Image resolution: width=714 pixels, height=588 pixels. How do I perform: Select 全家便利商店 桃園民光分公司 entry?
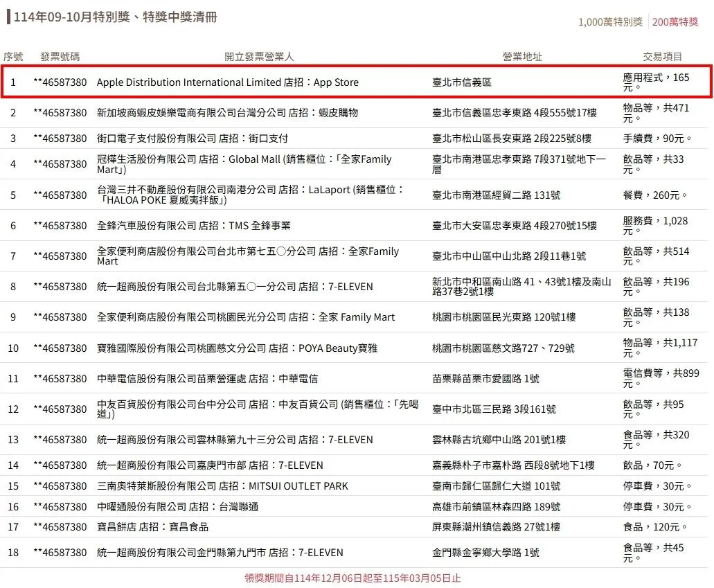point(246,317)
